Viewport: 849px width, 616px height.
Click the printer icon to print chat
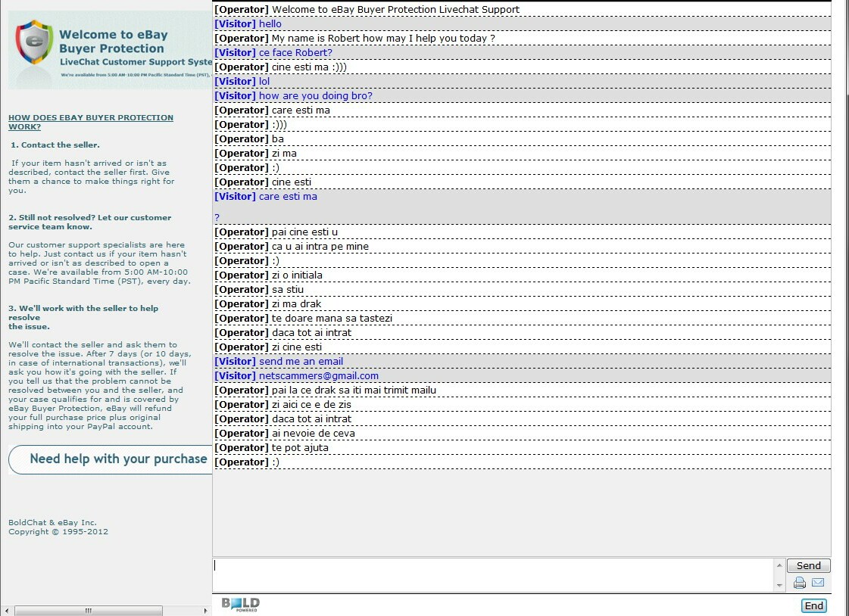click(x=799, y=583)
